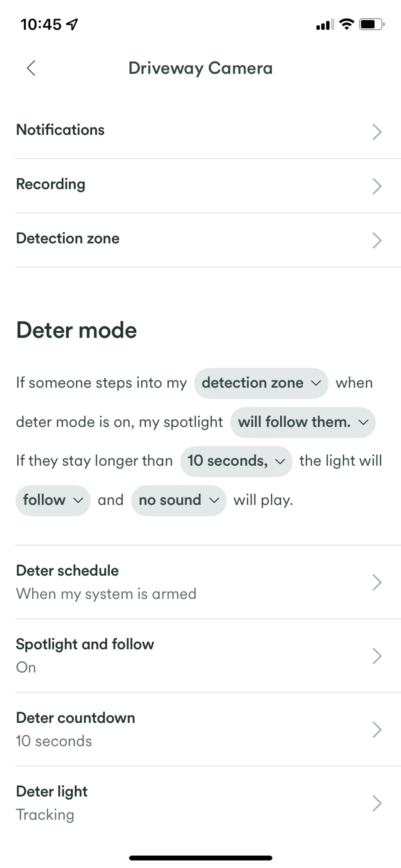
Task: Expand the 'will follow them' spotlight option
Action: (303, 422)
